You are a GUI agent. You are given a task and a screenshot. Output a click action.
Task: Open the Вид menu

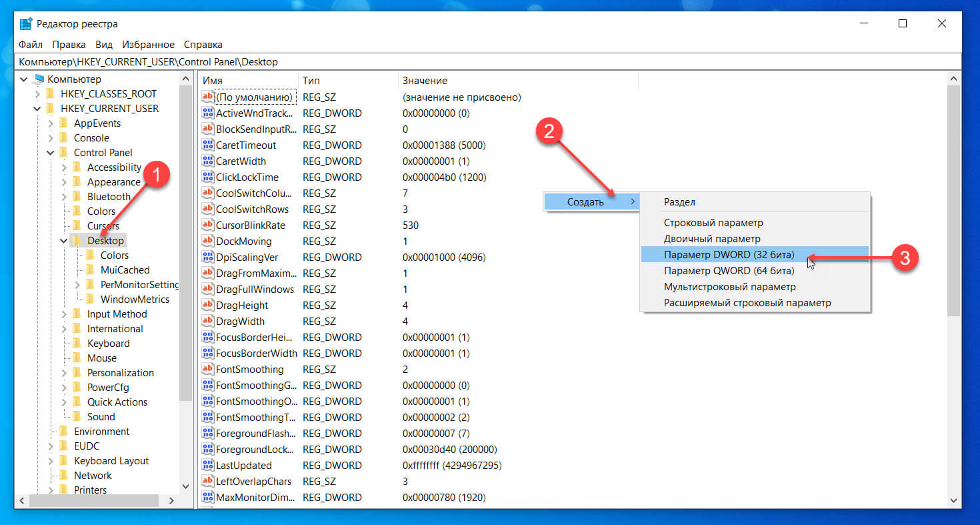point(104,45)
